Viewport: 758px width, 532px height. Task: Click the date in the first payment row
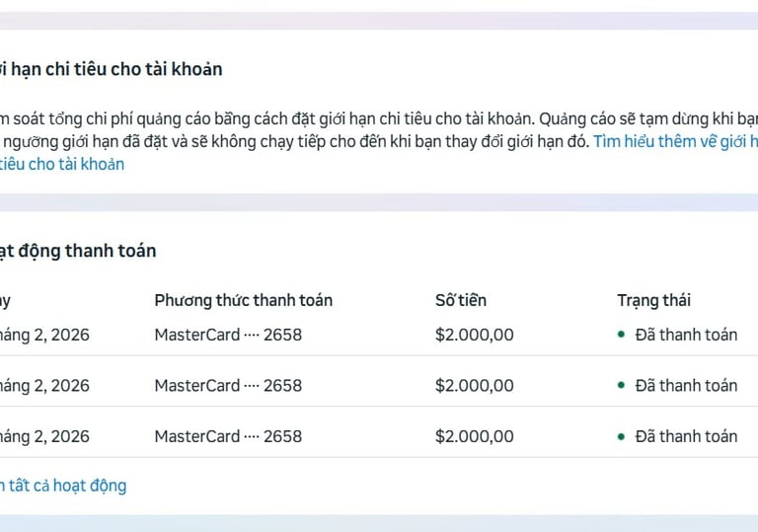44,335
